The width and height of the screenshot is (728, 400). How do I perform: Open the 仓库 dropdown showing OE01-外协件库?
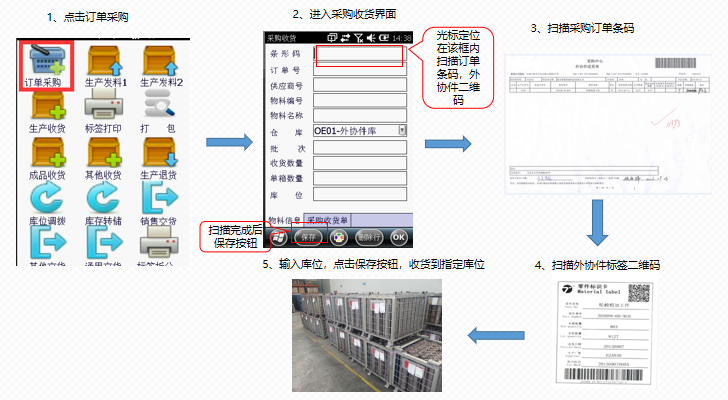tap(360, 130)
